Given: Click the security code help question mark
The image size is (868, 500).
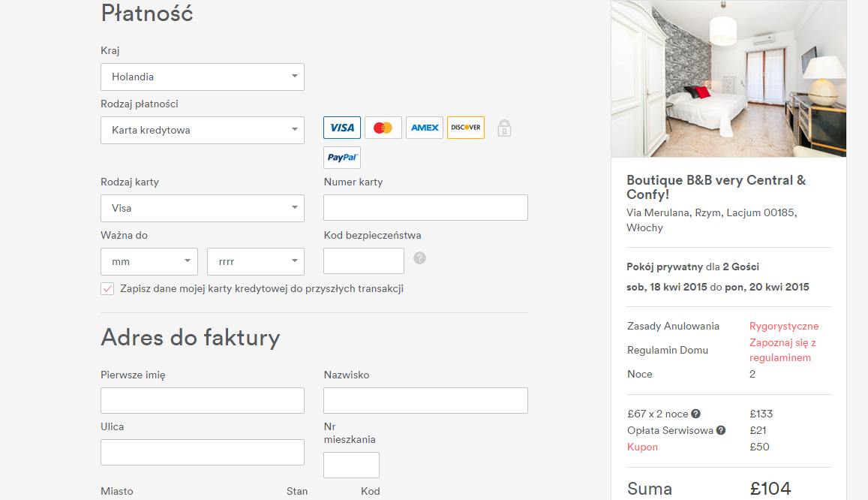Looking at the screenshot, I should 419,258.
